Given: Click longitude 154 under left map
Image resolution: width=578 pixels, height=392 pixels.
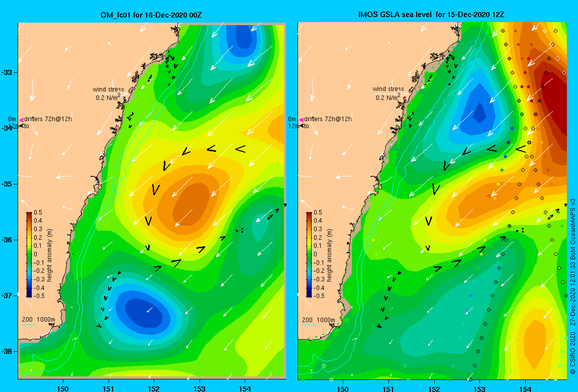Looking at the screenshot, I should (x=245, y=388).
